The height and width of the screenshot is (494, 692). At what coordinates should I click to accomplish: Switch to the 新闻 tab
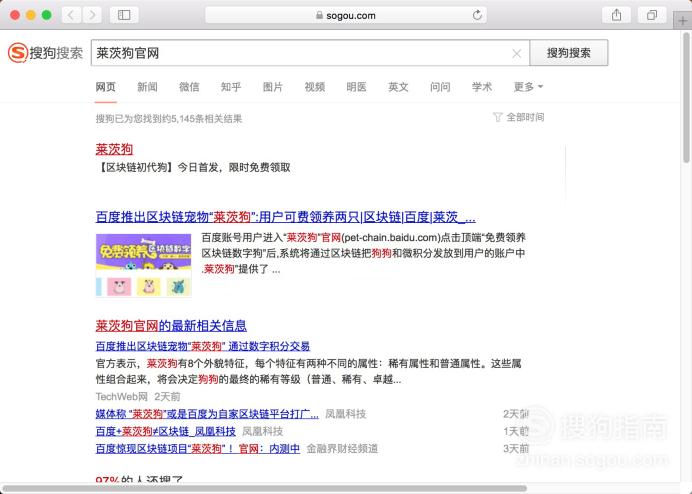click(x=147, y=87)
